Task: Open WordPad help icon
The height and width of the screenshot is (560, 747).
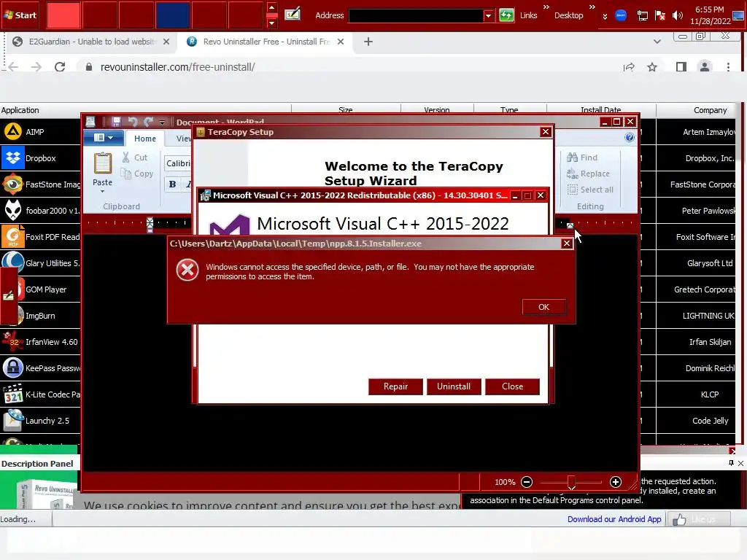Action: point(630,138)
